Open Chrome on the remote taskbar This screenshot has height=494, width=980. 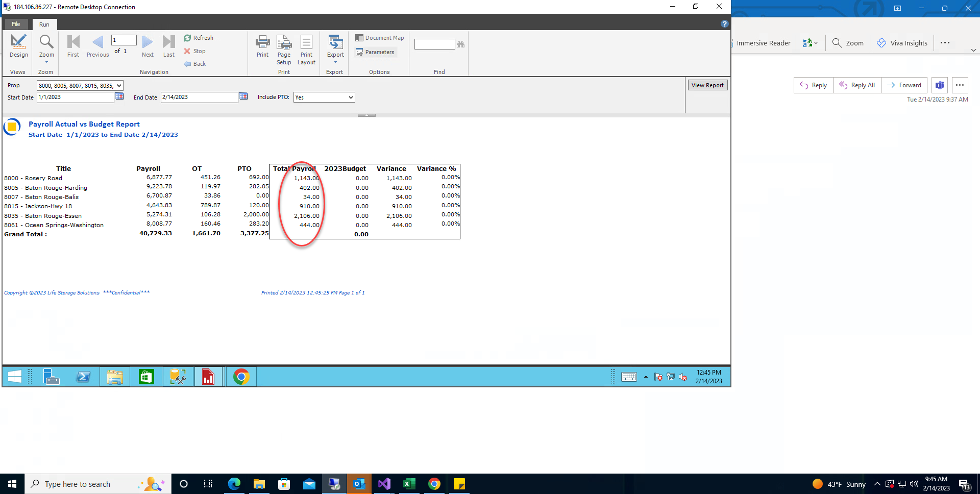(241, 377)
